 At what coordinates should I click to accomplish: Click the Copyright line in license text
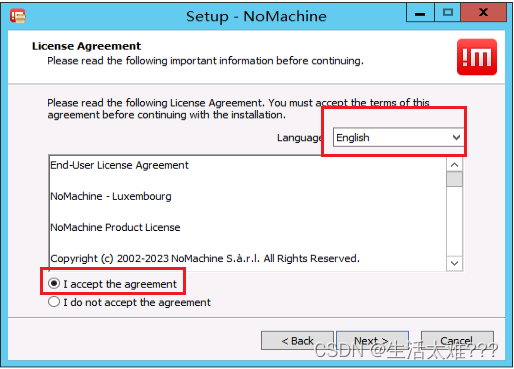point(205,258)
